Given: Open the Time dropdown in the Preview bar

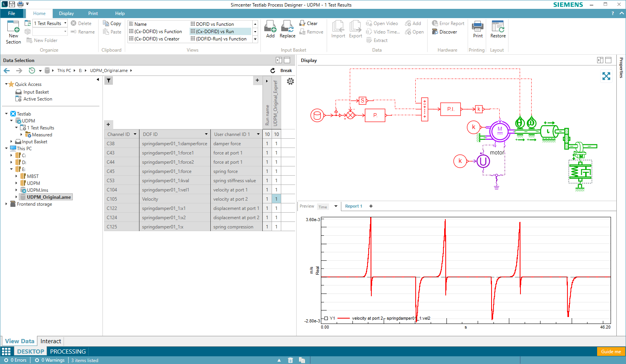Looking at the screenshot, I should (336, 206).
